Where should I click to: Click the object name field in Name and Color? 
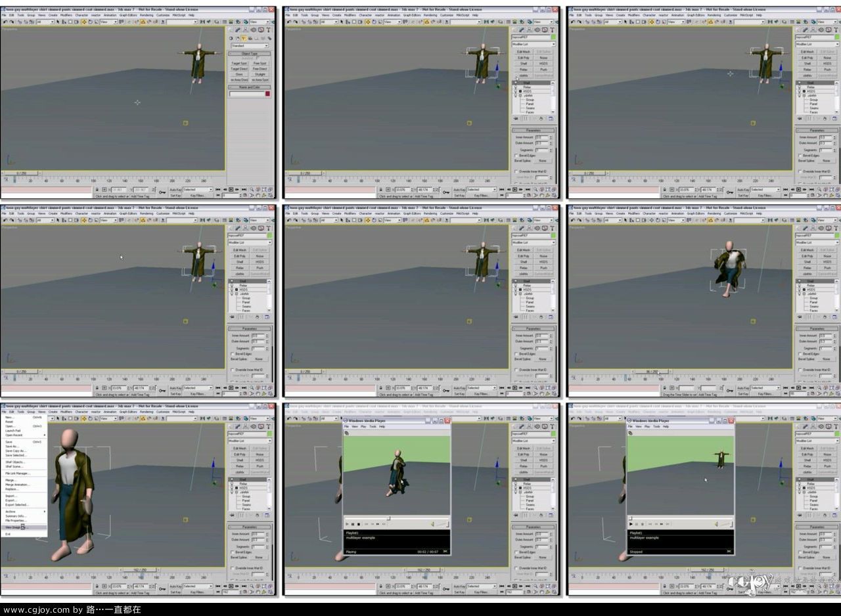pos(247,94)
